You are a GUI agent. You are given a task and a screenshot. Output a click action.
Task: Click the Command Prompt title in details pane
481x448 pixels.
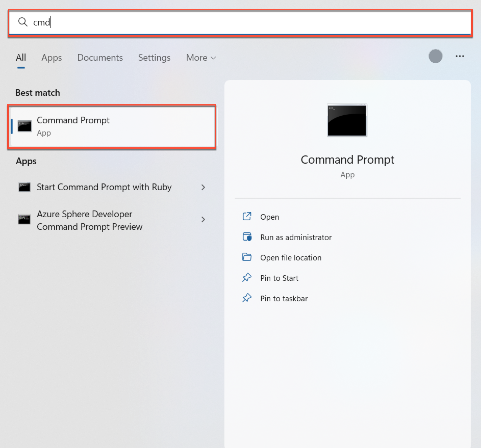point(347,160)
